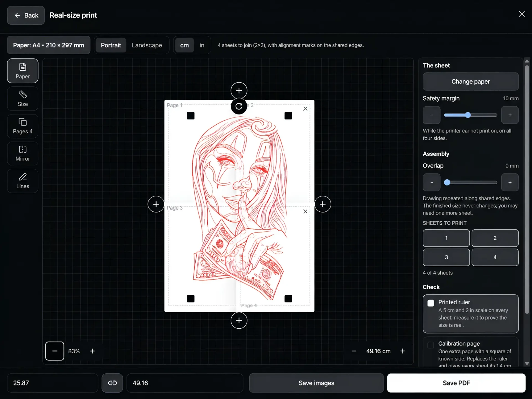Click Save images
The width and height of the screenshot is (532, 399).
tap(316, 383)
